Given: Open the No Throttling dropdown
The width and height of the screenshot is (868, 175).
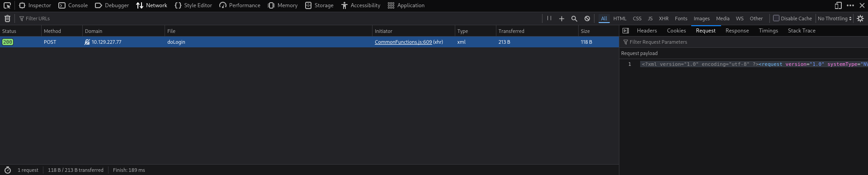Looking at the screenshot, I should (x=835, y=18).
